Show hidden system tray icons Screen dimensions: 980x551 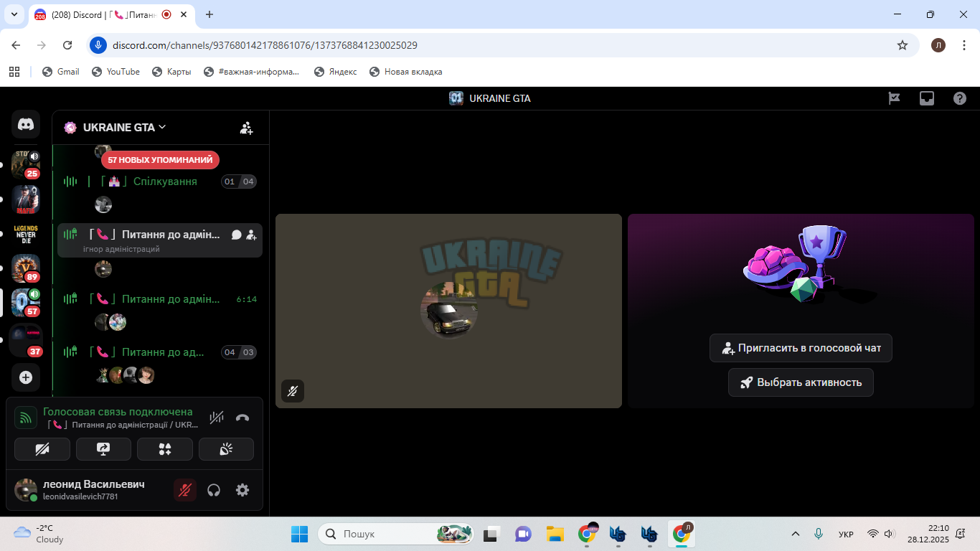coord(795,534)
